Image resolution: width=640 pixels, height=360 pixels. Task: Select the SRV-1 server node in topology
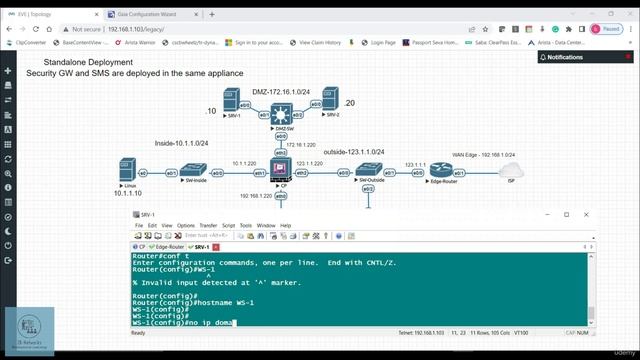point(231,100)
